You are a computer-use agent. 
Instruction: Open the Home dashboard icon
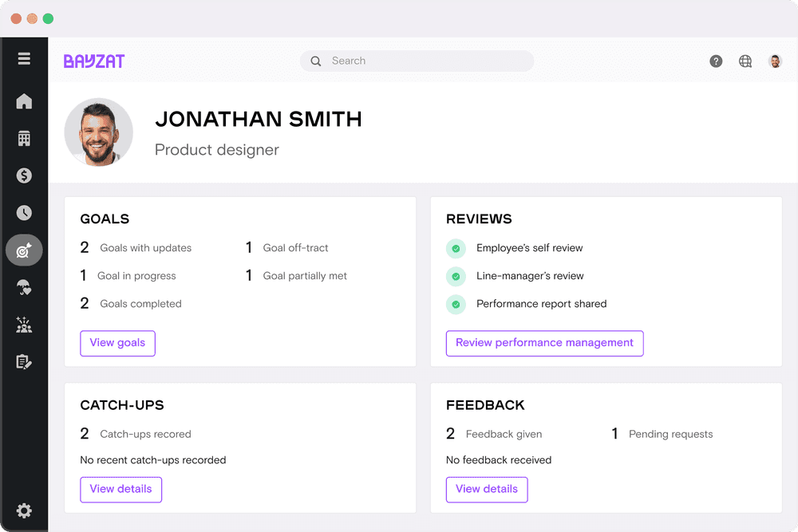tap(24, 101)
